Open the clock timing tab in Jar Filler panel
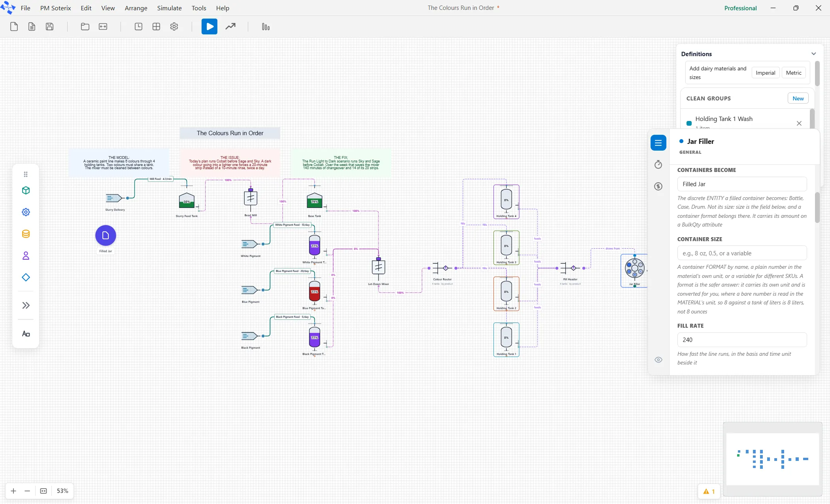The image size is (830, 504). (658, 164)
